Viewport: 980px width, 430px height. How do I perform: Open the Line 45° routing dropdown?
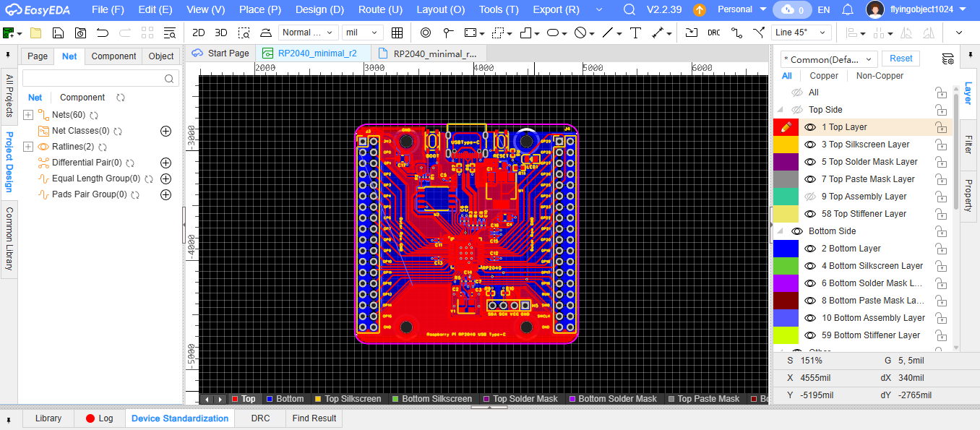click(x=801, y=33)
